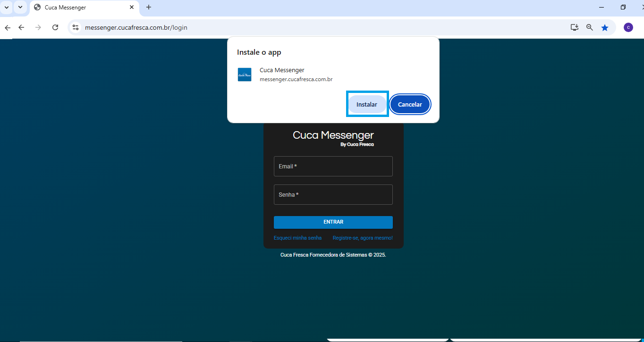Click the Cuca Messenger title on login card

point(333,135)
